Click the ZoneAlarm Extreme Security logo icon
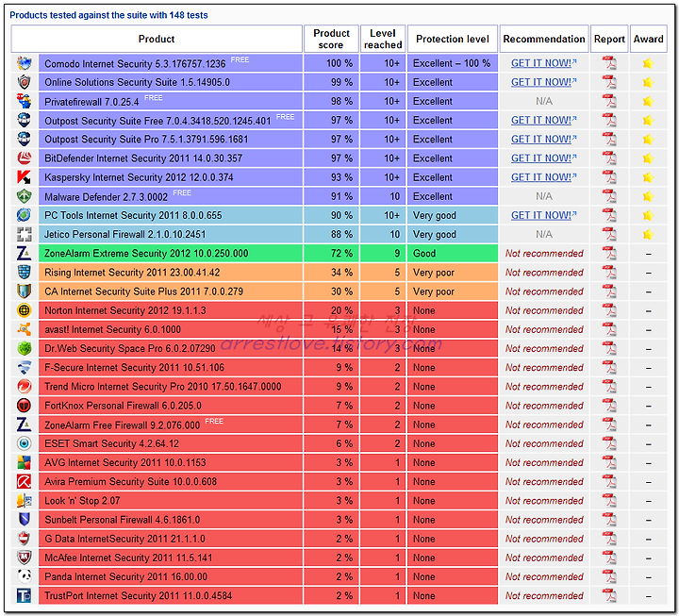 pos(25,254)
